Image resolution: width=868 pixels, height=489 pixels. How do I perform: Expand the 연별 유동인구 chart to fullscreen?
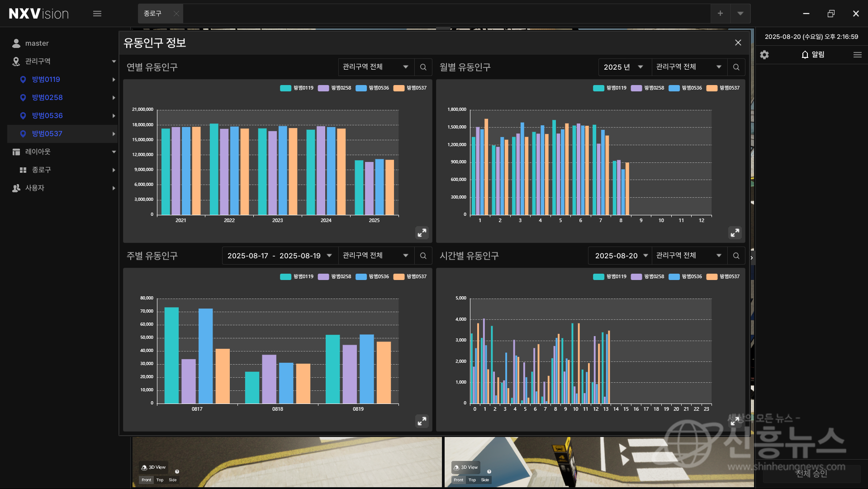click(x=422, y=233)
